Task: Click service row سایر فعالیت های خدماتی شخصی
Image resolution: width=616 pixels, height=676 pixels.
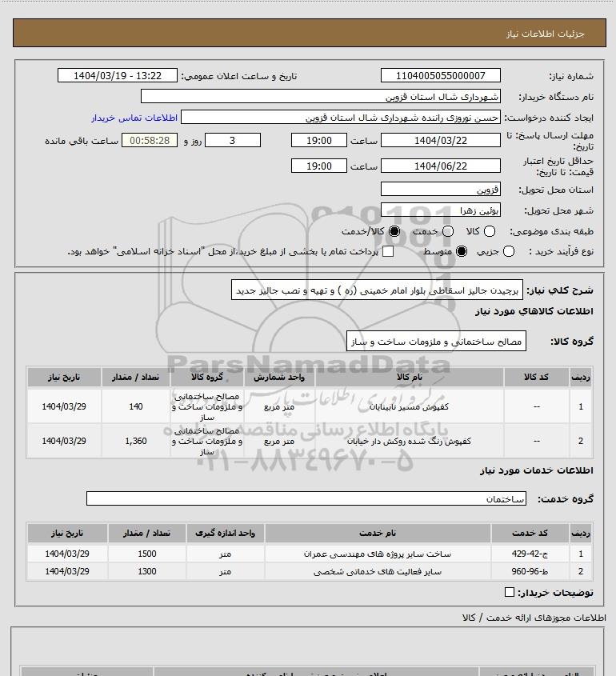Action: [x=309, y=571]
